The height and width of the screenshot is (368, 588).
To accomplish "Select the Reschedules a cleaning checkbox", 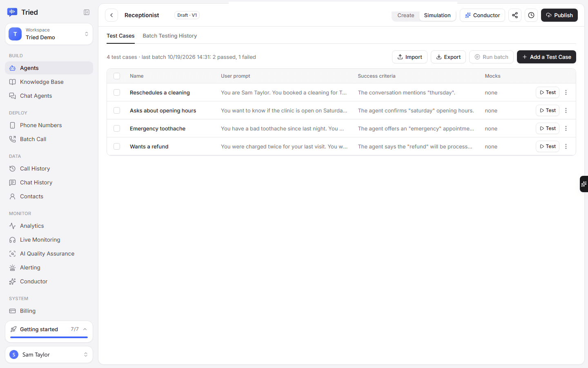I will (x=117, y=92).
